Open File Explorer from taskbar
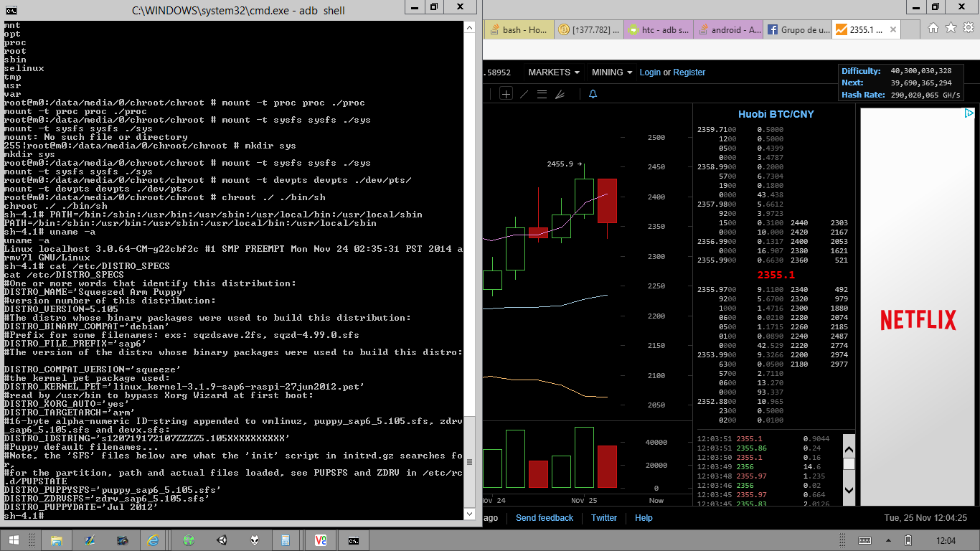The width and height of the screenshot is (980, 551). pos(57,540)
